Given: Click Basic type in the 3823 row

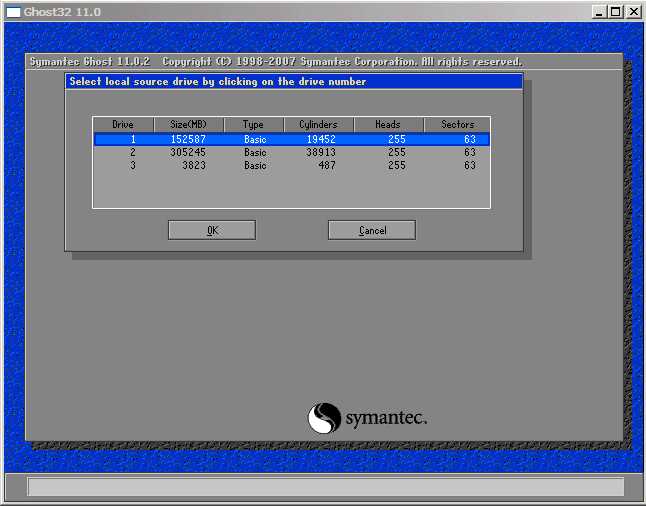Looking at the screenshot, I should point(255,165).
